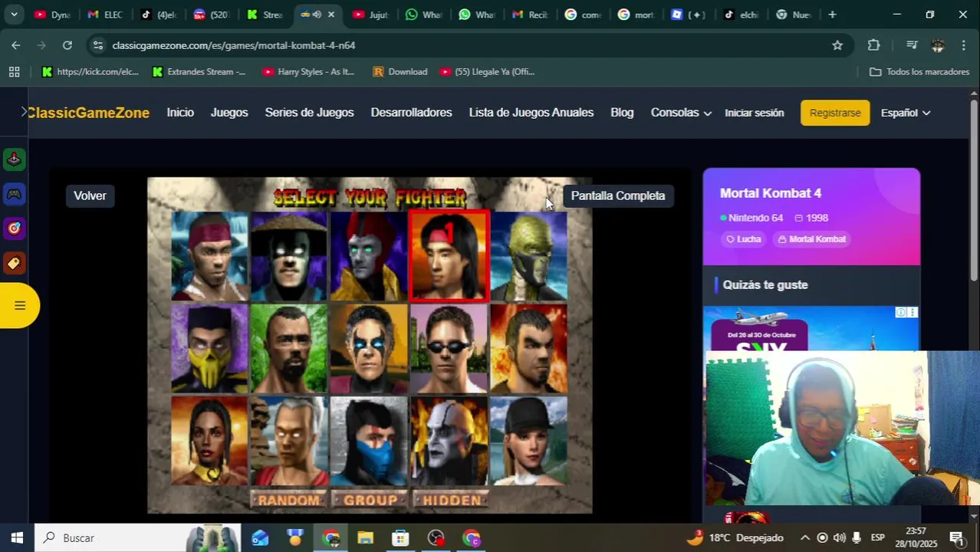
Task: Click the Volver button
Action: (x=90, y=195)
